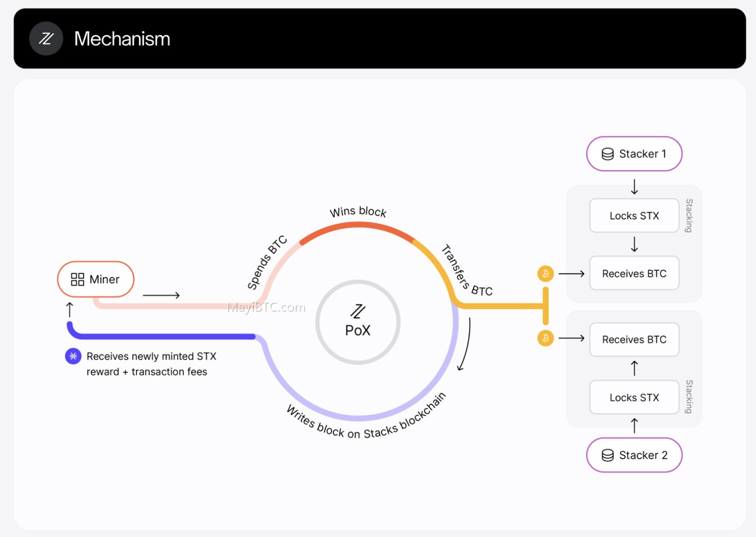Select the Stacker 1 pill
The width and height of the screenshot is (756, 537).
point(634,154)
